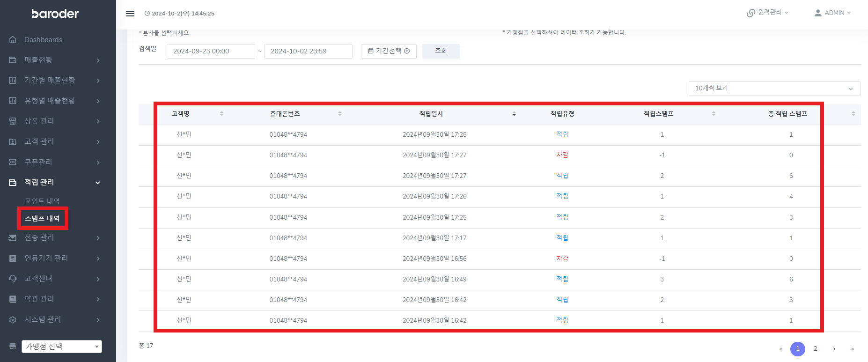868x362 pixels.
Task: Expand the 고객센터 chevron
Action: click(x=98, y=279)
